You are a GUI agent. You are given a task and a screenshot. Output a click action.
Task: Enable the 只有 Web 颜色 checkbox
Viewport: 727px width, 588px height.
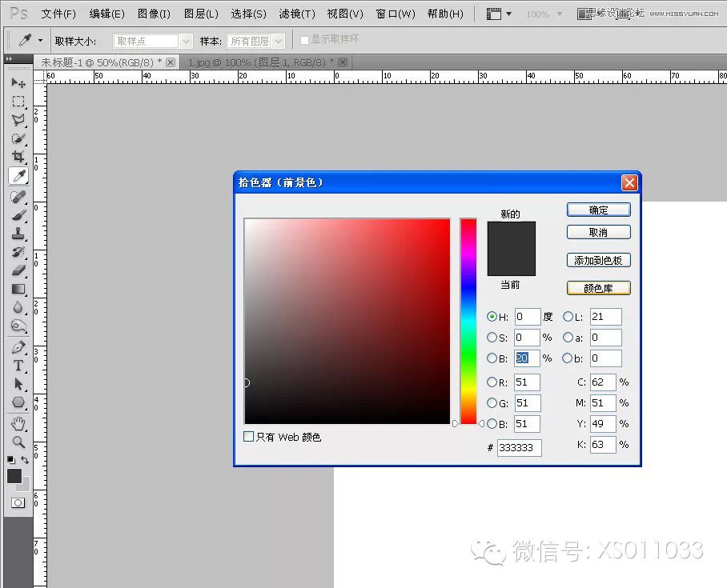click(x=250, y=437)
